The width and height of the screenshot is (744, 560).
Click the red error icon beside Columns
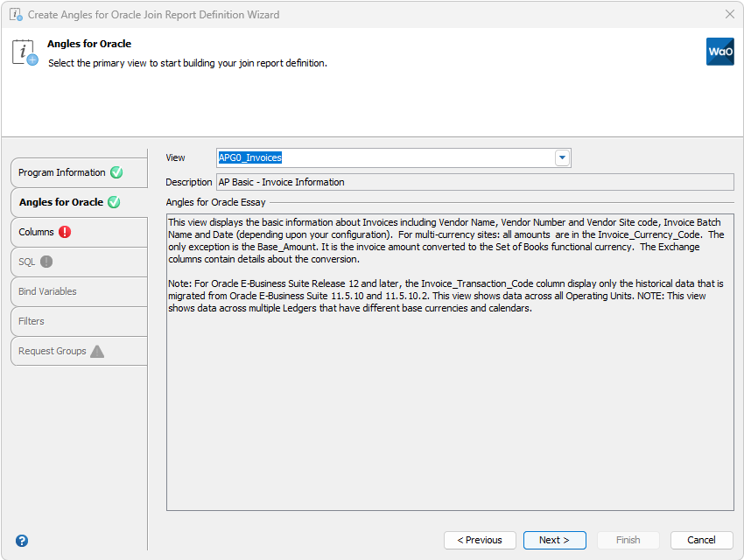[65, 232]
